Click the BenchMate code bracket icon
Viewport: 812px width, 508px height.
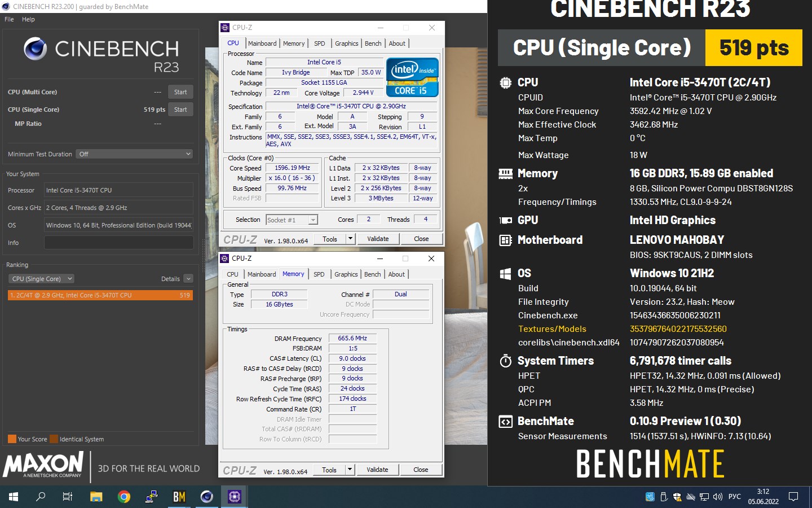[x=506, y=421]
